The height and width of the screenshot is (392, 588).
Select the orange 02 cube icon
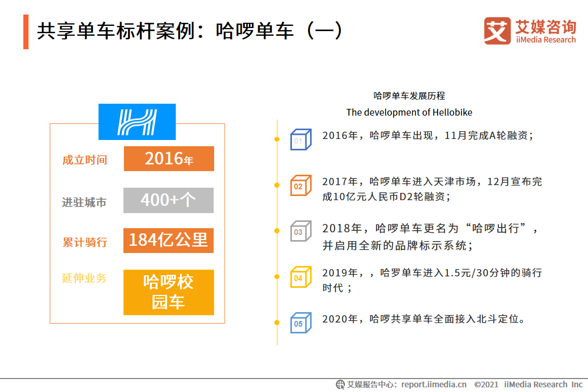pyautogui.click(x=301, y=185)
